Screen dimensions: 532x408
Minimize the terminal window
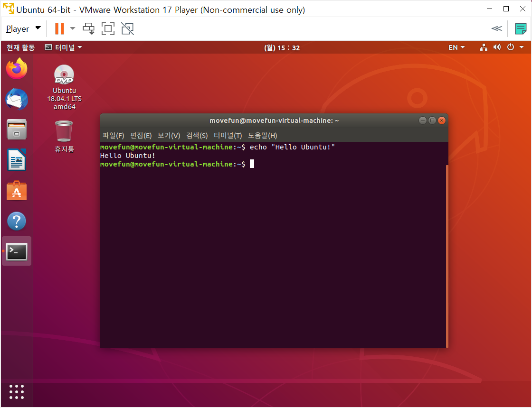(x=422, y=121)
